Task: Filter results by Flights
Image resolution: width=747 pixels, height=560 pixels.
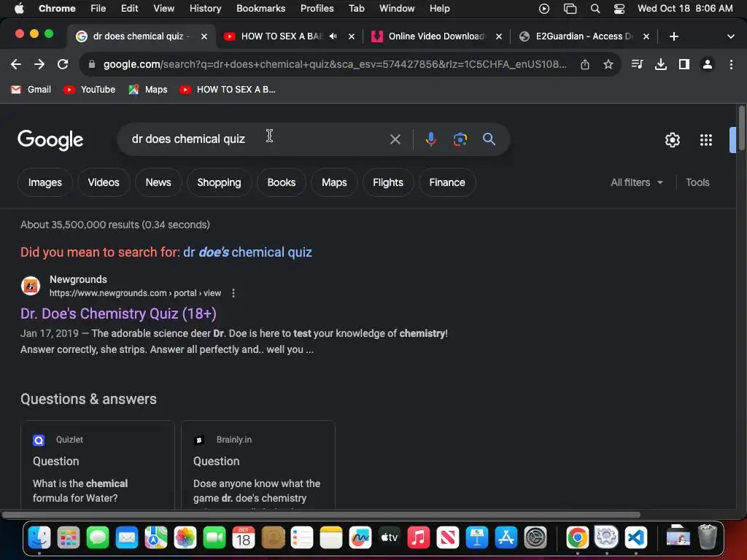Action: tap(388, 182)
